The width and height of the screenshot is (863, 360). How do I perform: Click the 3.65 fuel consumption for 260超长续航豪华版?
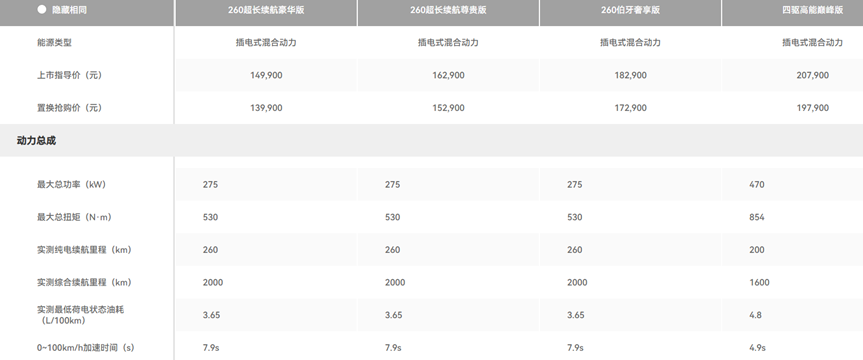[211, 315]
